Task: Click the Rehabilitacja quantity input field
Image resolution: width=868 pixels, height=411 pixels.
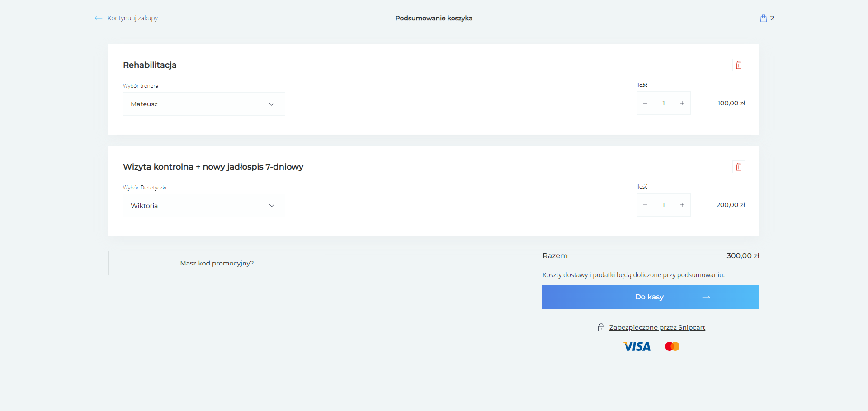Action: coord(663,103)
